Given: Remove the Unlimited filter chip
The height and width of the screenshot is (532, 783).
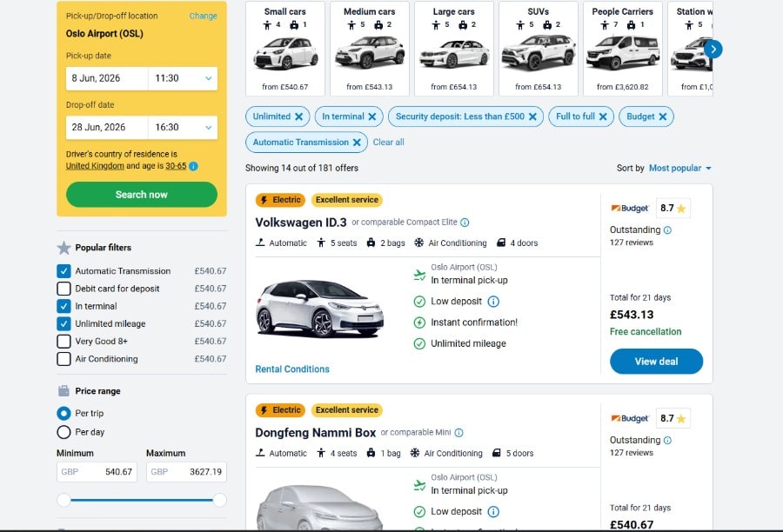Looking at the screenshot, I should 298,116.
